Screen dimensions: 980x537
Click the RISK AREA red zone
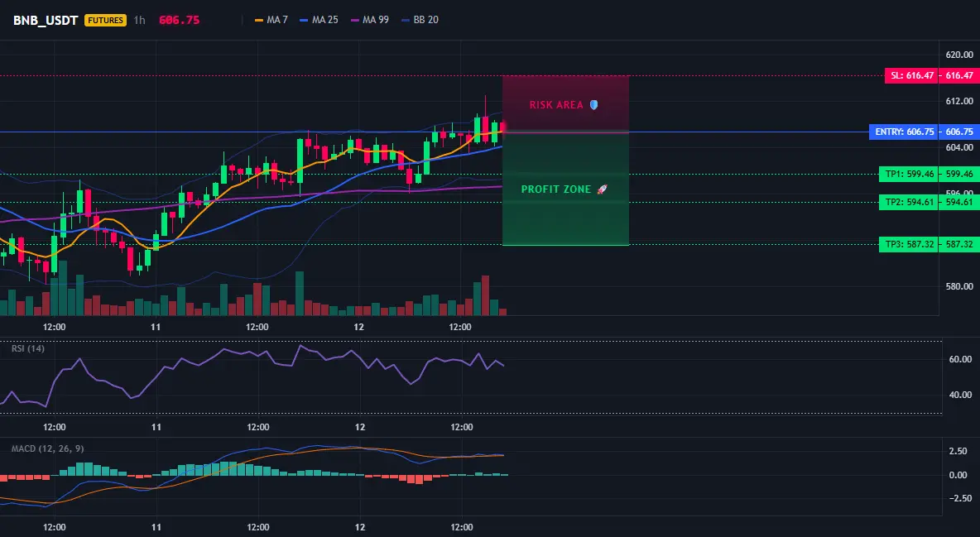tap(565, 103)
